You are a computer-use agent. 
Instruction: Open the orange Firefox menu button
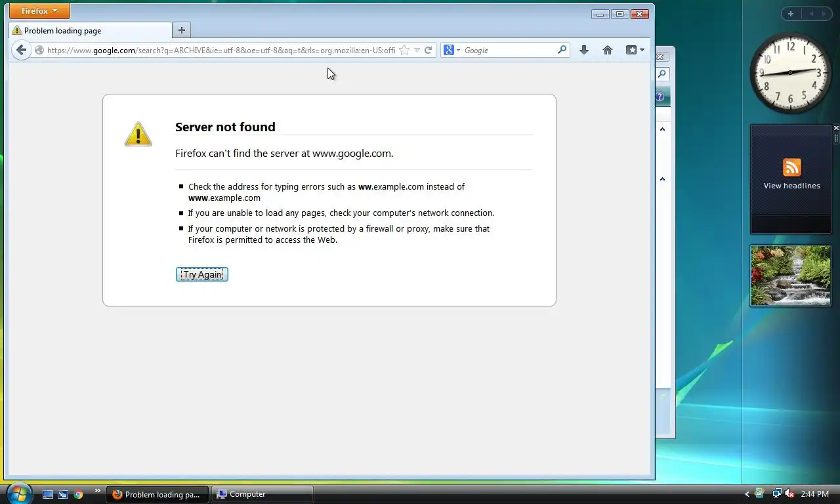coord(39,11)
